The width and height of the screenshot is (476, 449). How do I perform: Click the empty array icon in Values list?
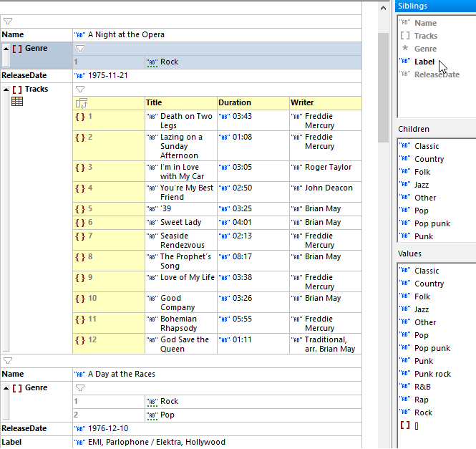405,425
